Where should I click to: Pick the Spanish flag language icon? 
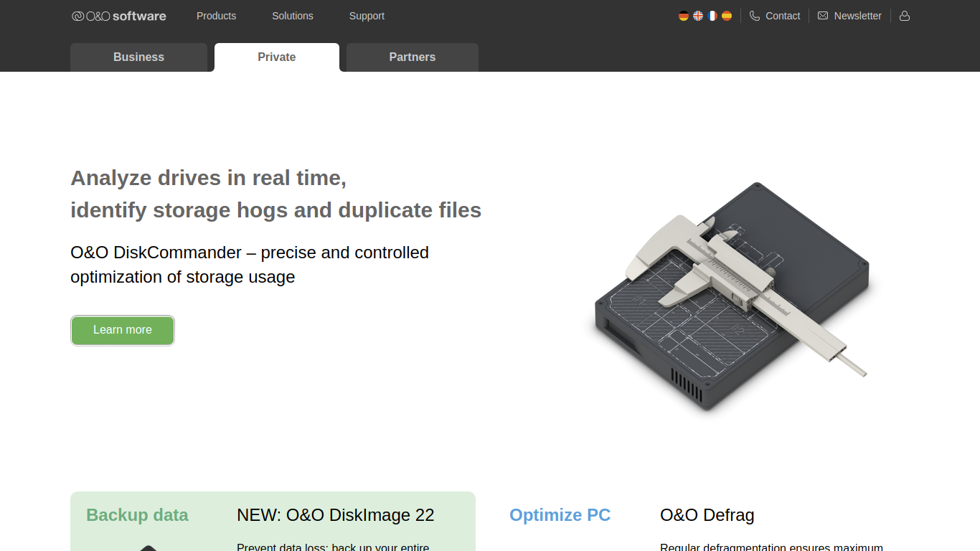pos(727,16)
